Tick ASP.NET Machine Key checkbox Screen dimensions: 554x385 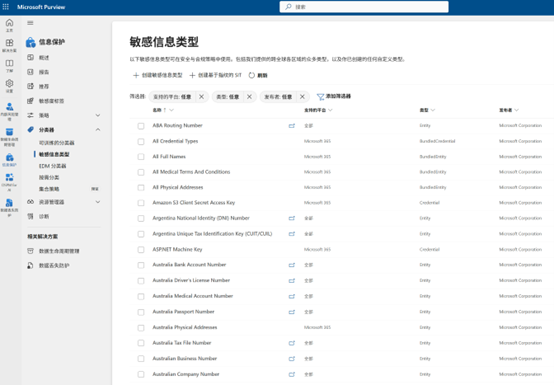pos(141,249)
